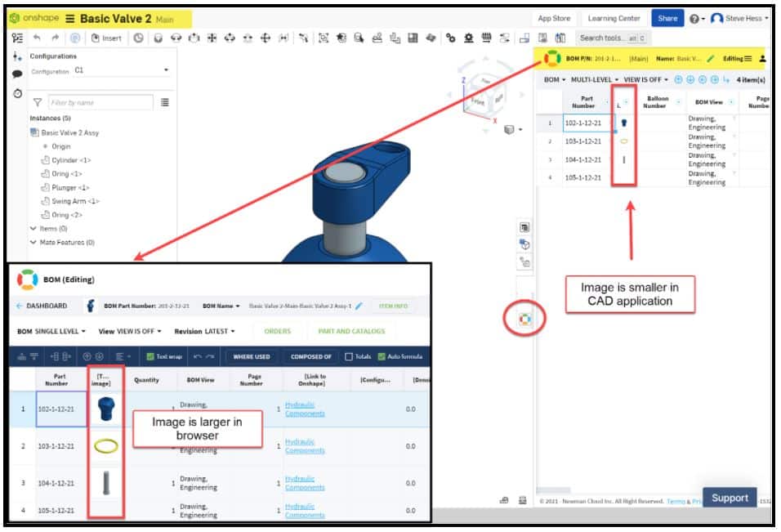
Task: Open the VIEW IS OFF dropdown in side panel
Action: (646, 80)
